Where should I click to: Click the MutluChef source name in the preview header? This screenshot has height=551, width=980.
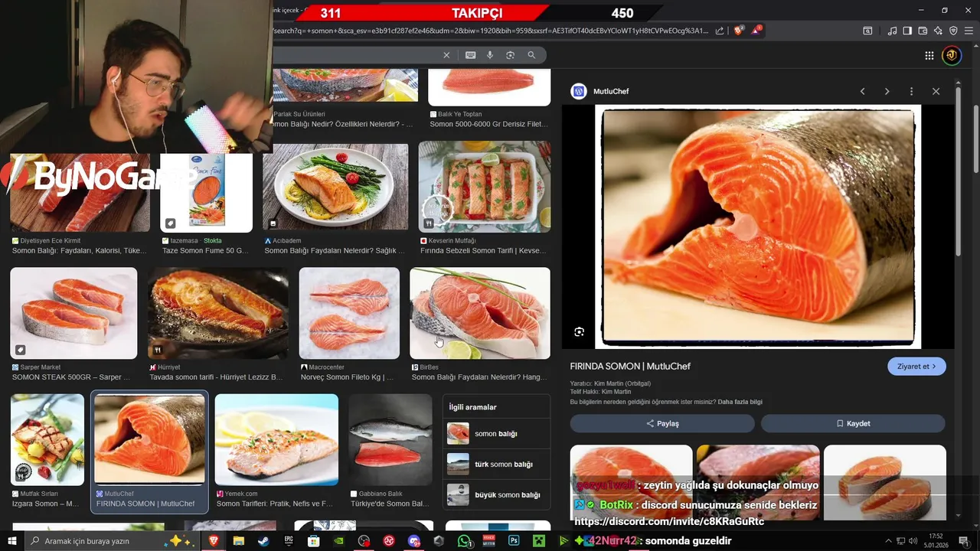(x=611, y=91)
